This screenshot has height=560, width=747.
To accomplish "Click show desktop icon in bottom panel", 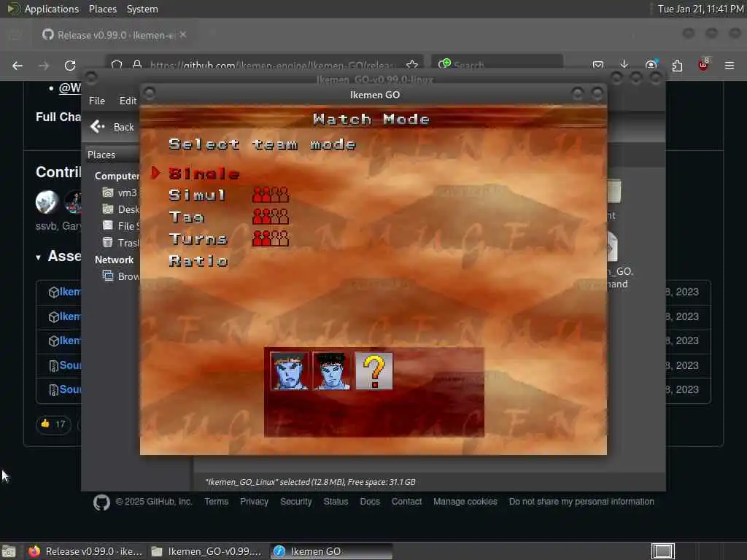I will 9,551.
